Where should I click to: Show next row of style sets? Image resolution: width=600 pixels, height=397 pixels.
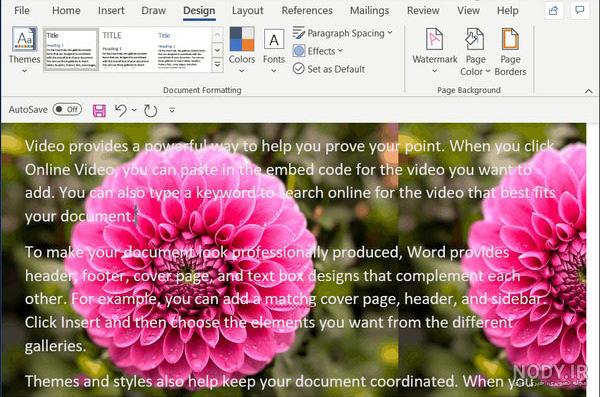pyautogui.click(x=217, y=50)
